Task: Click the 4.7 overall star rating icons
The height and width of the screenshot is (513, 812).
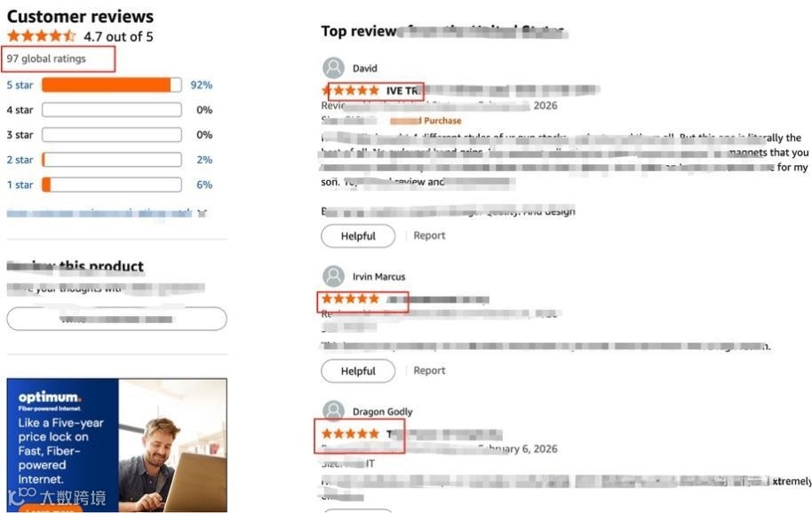Action: [42, 36]
